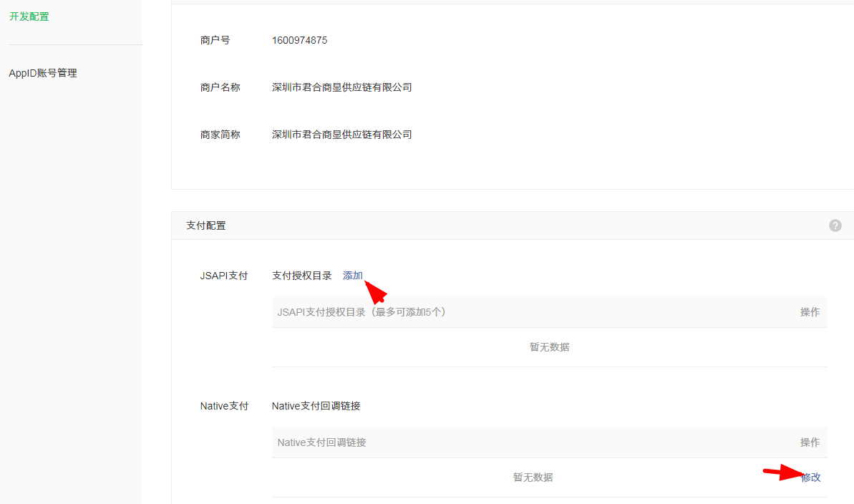854x504 pixels.
Task: Click the 操作 column header of JSAPI table
Action: coord(810,312)
